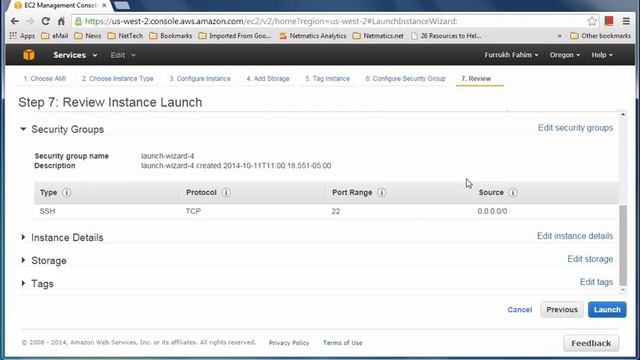Click the Edit instance details link
The image size is (640, 360).
click(x=575, y=236)
